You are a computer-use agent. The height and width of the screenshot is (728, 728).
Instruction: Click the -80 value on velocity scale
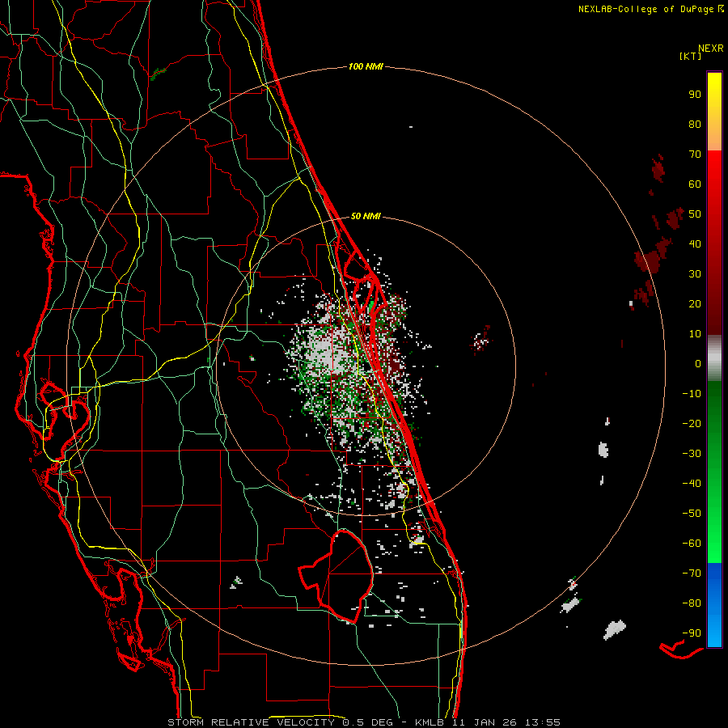[x=692, y=603]
